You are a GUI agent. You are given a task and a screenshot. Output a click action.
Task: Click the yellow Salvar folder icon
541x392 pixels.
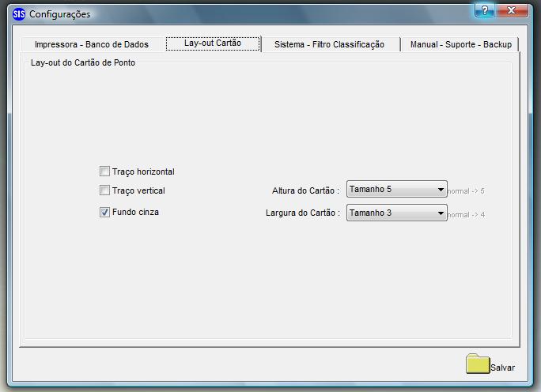[x=478, y=364]
